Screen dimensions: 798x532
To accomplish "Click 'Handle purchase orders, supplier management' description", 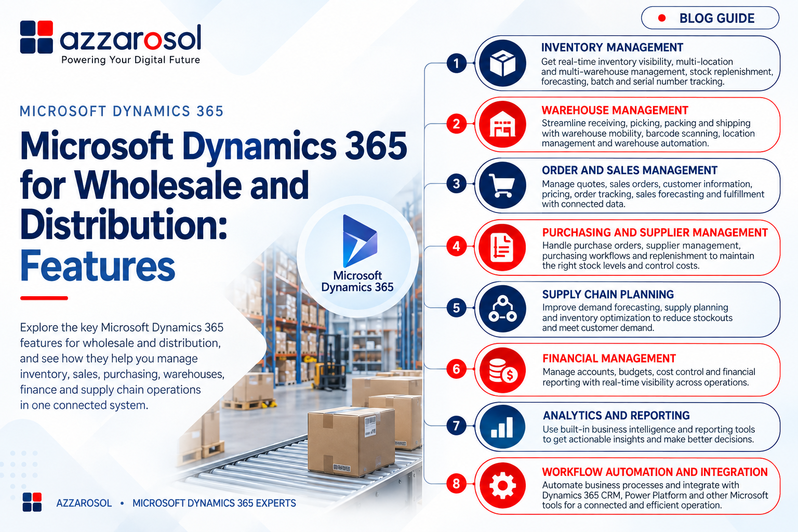I will 648,256.
